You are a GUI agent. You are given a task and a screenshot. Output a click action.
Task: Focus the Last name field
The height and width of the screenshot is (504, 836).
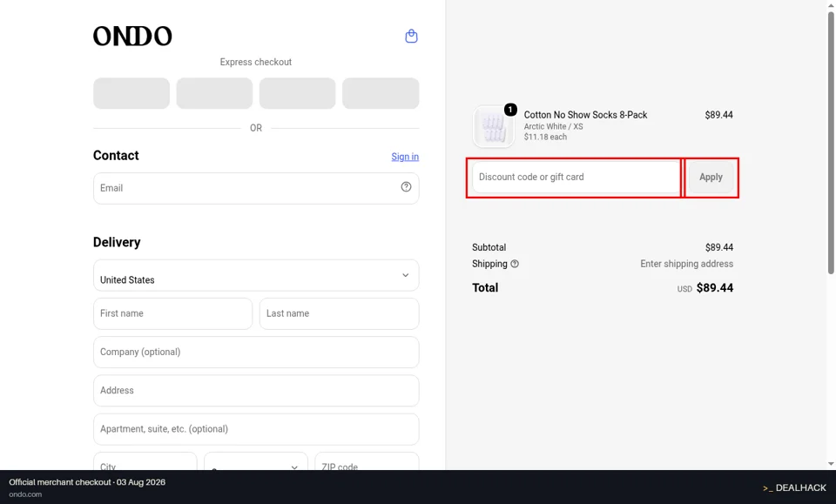coord(339,313)
